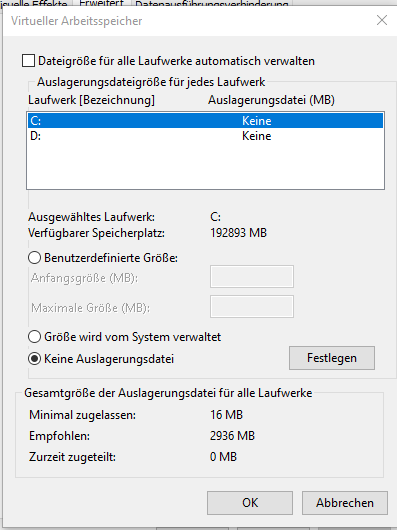Click the recommended 2936 MB value

[x=232, y=436]
